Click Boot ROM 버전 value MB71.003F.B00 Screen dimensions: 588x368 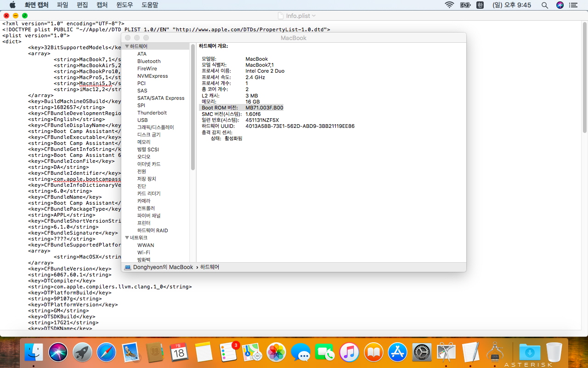point(264,108)
